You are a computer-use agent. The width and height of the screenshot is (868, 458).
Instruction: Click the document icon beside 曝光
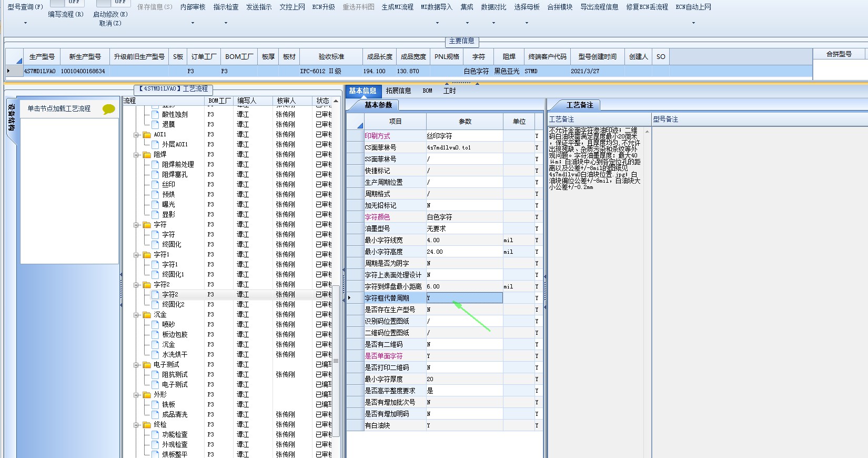tap(155, 204)
